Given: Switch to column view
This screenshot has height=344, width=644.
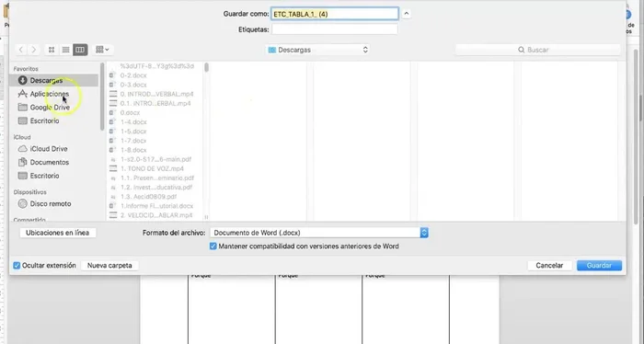Looking at the screenshot, I should 80,50.
